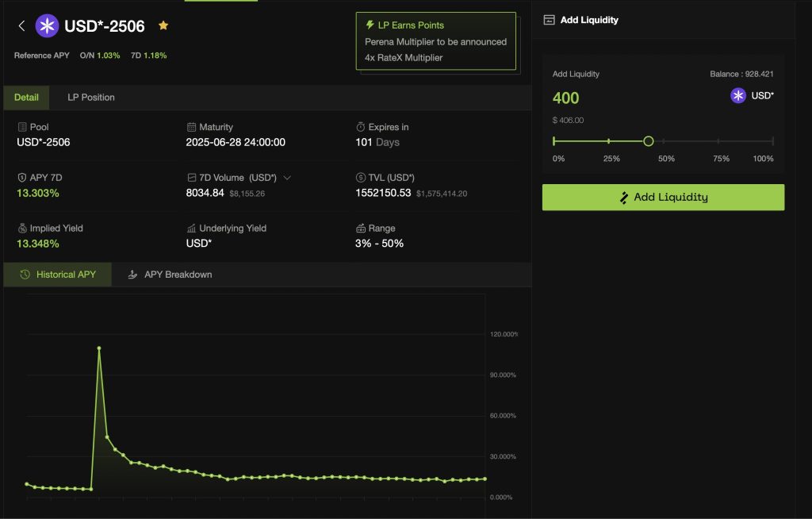Click the APY 7D shield icon

pos(22,177)
